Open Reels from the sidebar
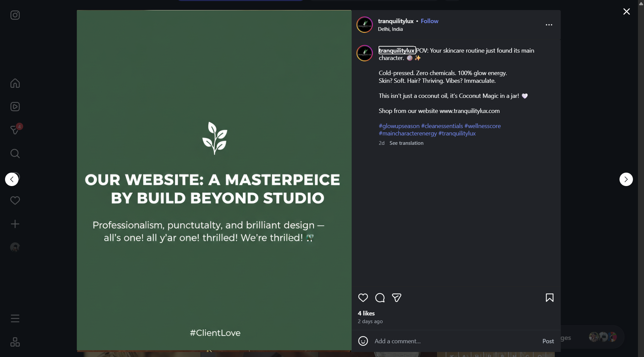 (15, 107)
